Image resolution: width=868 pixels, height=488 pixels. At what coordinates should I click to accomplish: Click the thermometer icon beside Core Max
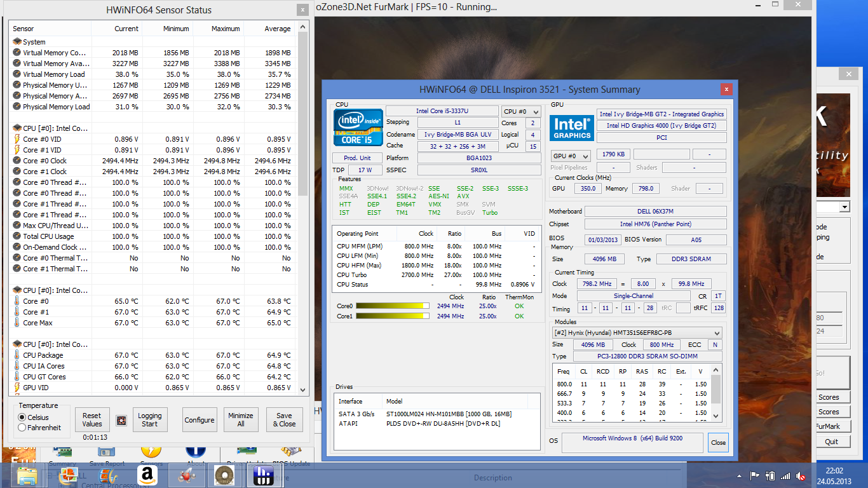17,323
